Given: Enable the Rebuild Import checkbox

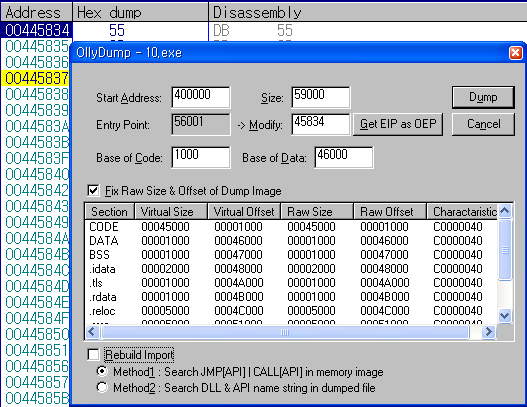Looking at the screenshot, I should click(93, 355).
